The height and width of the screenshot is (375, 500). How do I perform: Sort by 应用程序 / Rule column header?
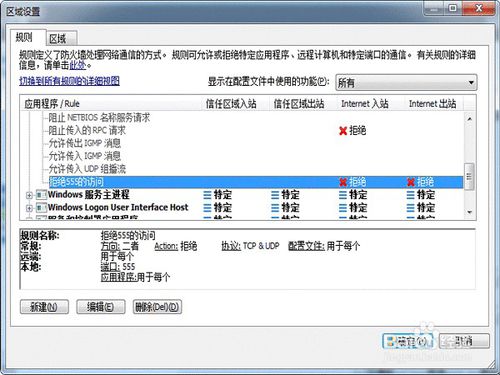click(x=112, y=104)
